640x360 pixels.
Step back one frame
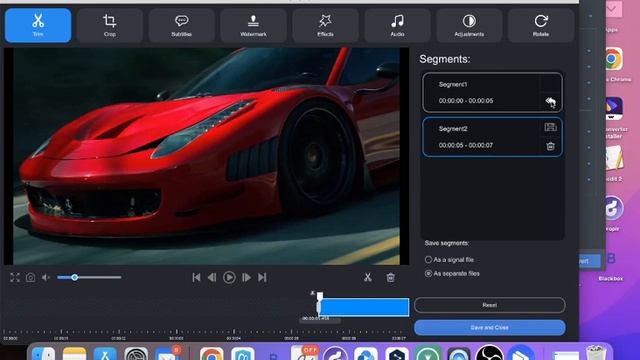pyautogui.click(x=212, y=278)
